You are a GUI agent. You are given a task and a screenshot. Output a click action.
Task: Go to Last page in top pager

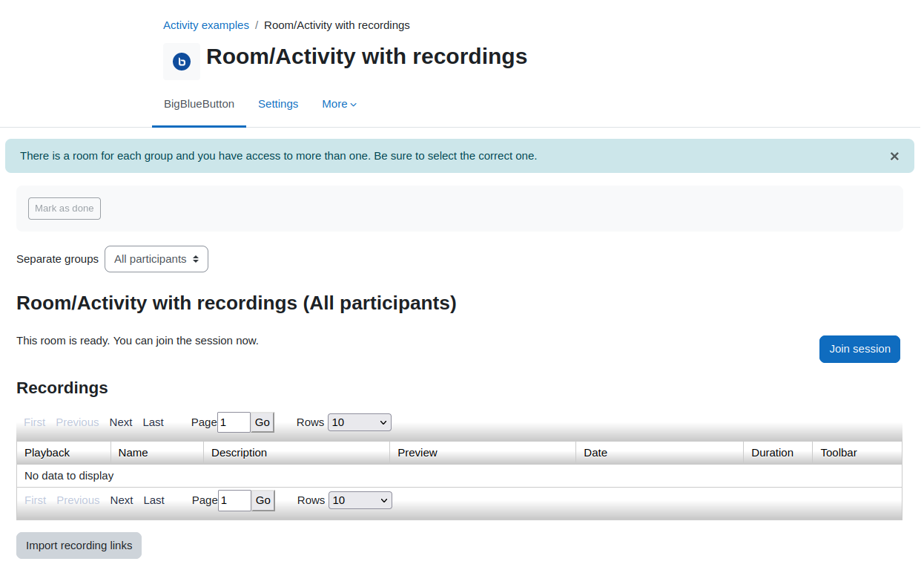click(154, 422)
